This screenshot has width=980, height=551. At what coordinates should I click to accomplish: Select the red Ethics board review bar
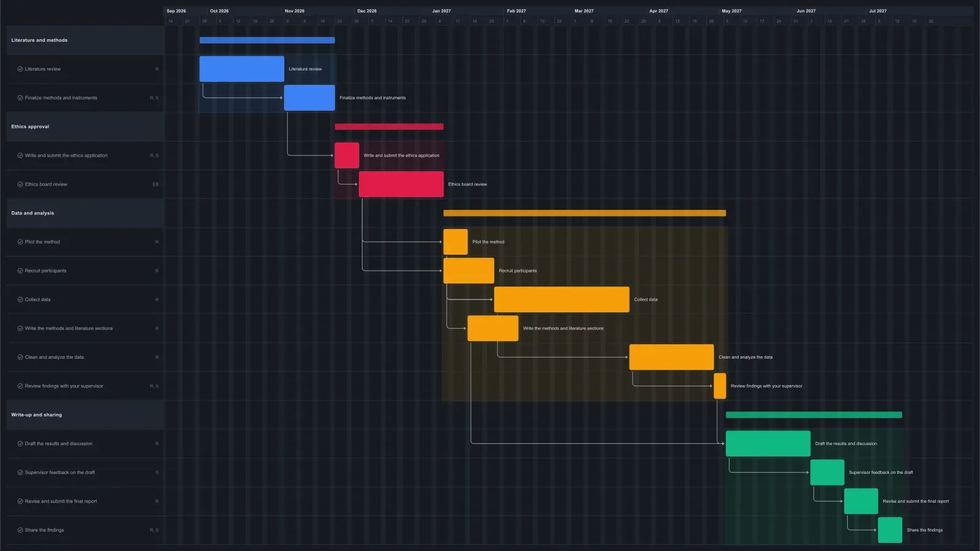click(401, 184)
